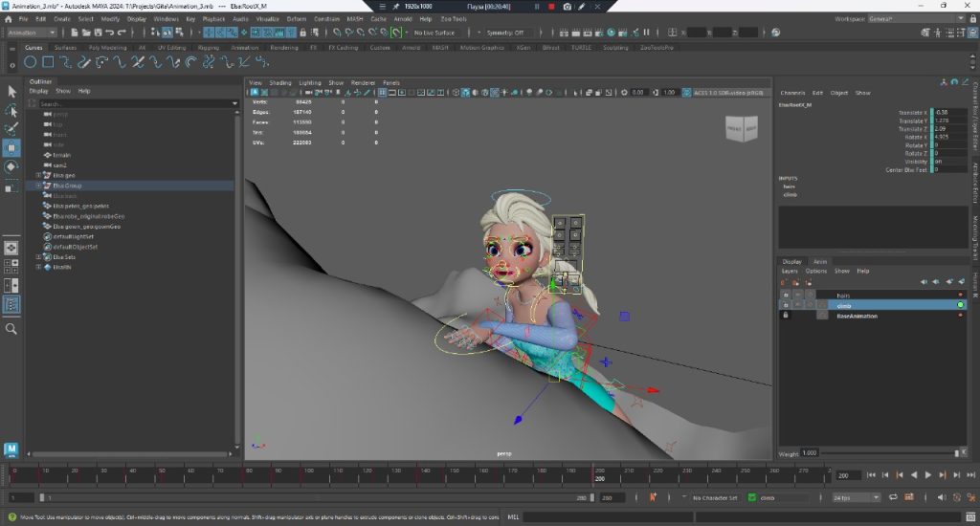Open the Symmetry: Off dropdown
Viewport: 980px width, 526px height.
(509, 33)
